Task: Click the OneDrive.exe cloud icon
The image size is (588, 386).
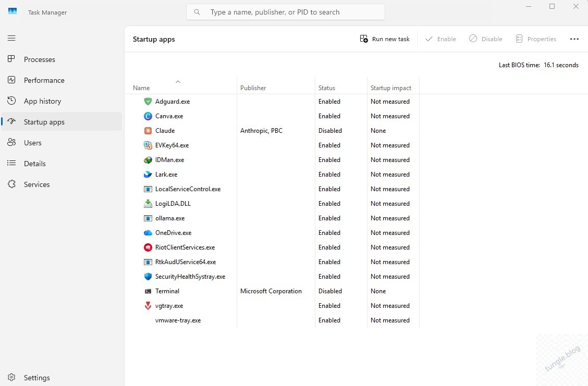Action: coord(148,233)
